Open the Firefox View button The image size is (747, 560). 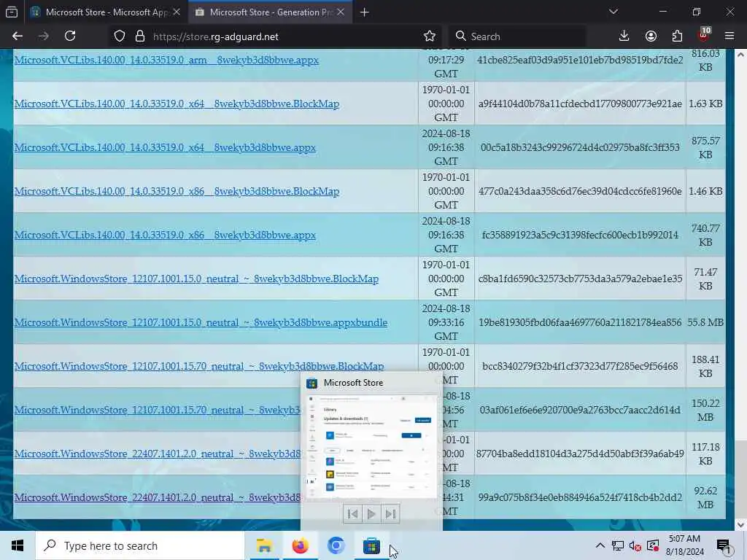[x=12, y=12]
